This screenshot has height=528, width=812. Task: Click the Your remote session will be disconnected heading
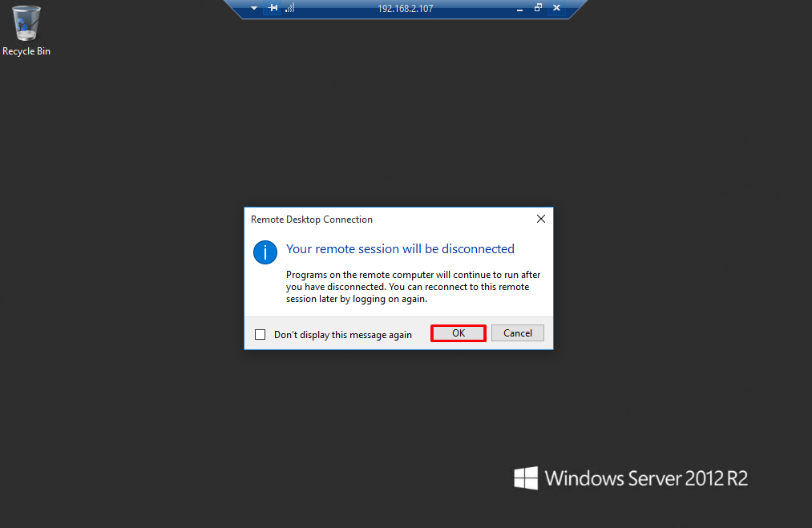click(x=400, y=249)
